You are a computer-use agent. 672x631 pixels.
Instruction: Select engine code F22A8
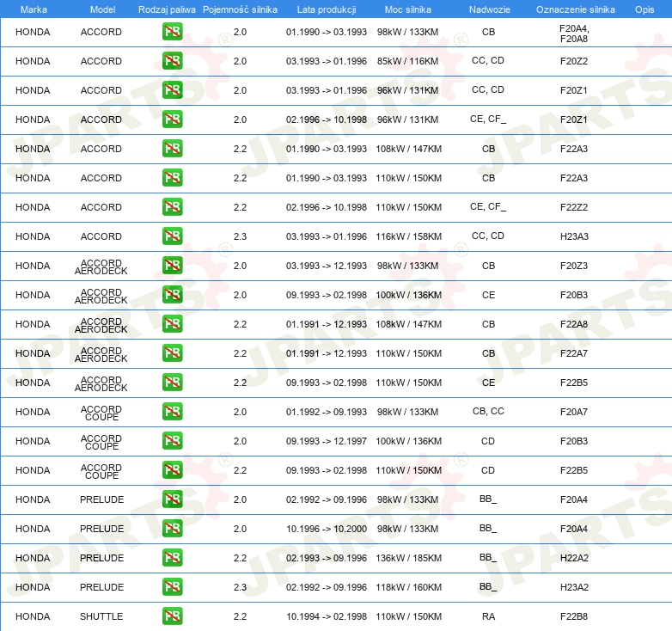pos(574,324)
